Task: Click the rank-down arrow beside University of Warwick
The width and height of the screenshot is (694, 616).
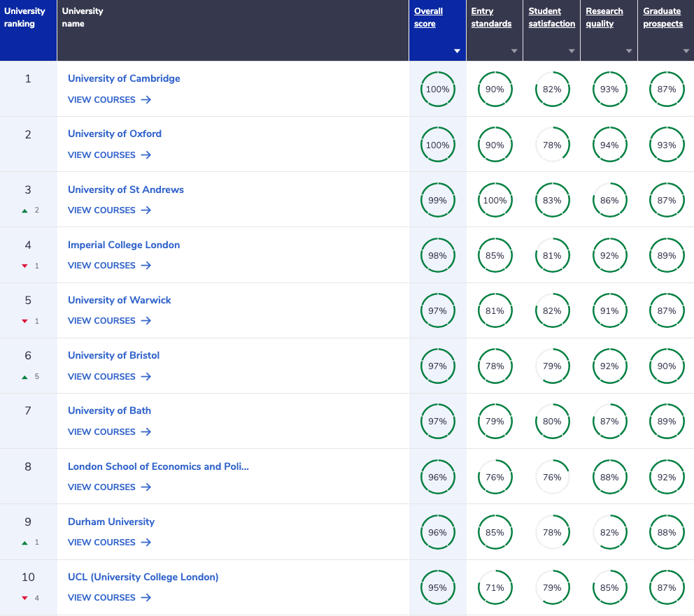Action: click(x=23, y=321)
